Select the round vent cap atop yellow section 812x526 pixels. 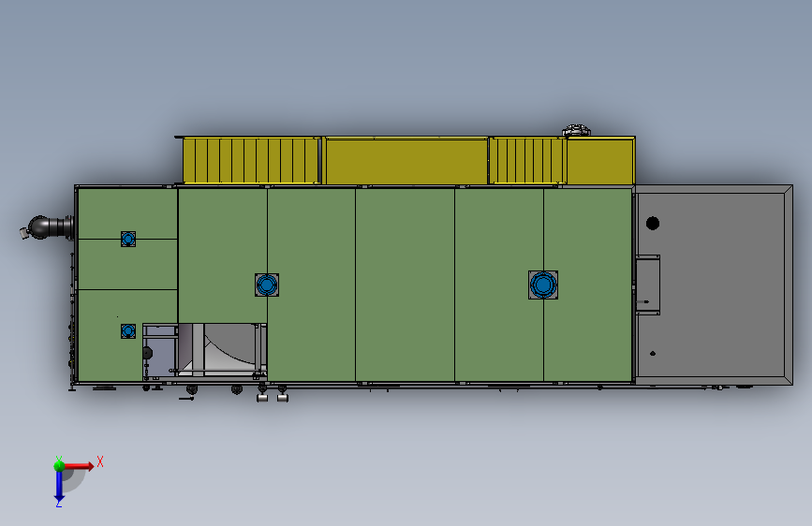tap(576, 130)
